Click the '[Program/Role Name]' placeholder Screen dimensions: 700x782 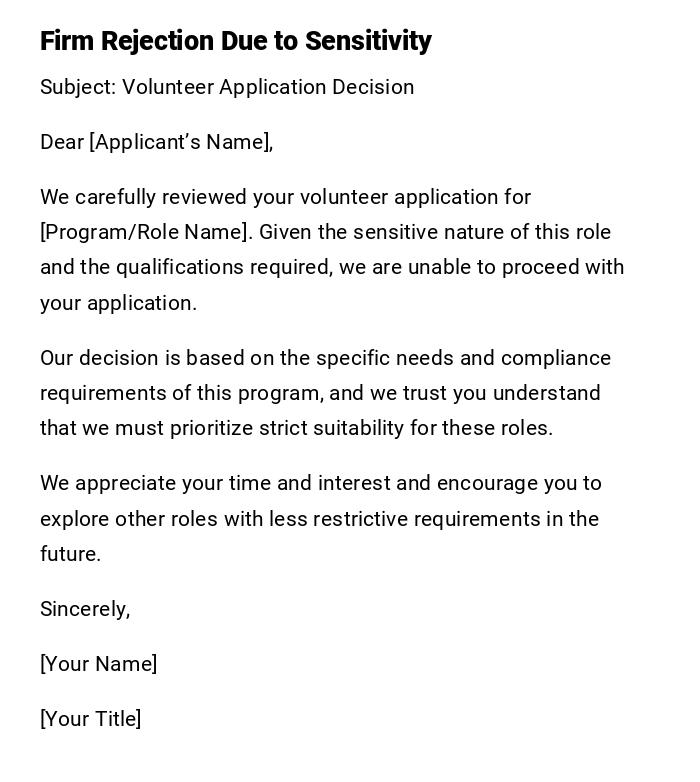144,232
